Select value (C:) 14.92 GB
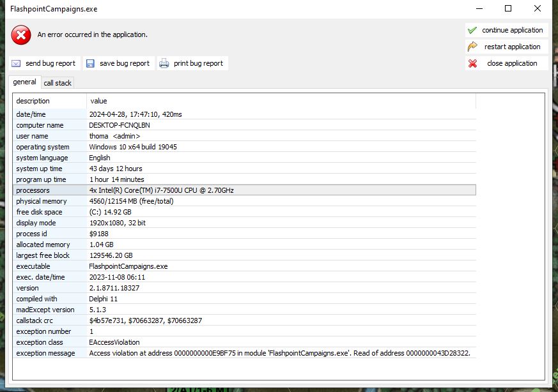Image resolution: width=558 pixels, height=392 pixels. tap(111, 212)
